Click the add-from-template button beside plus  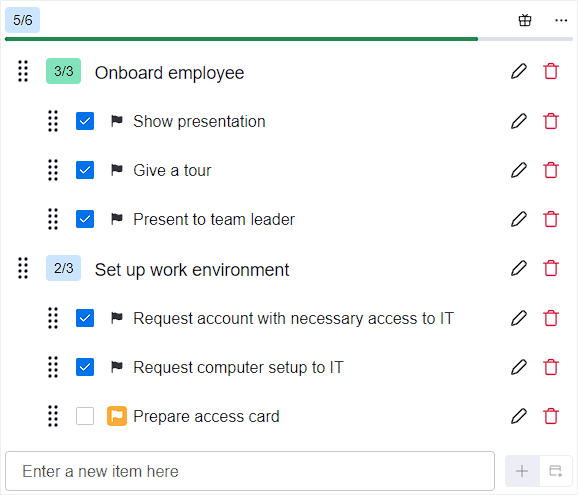pyautogui.click(x=556, y=471)
